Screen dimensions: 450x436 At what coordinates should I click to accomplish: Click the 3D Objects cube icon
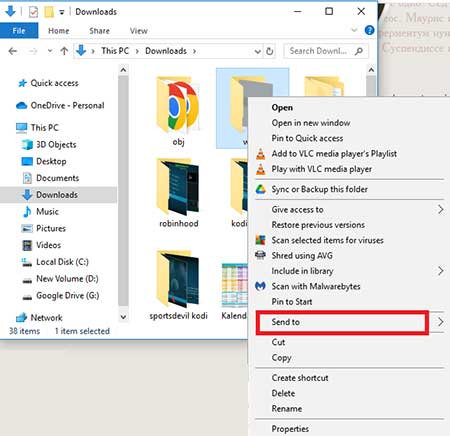(x=27, y=145)
